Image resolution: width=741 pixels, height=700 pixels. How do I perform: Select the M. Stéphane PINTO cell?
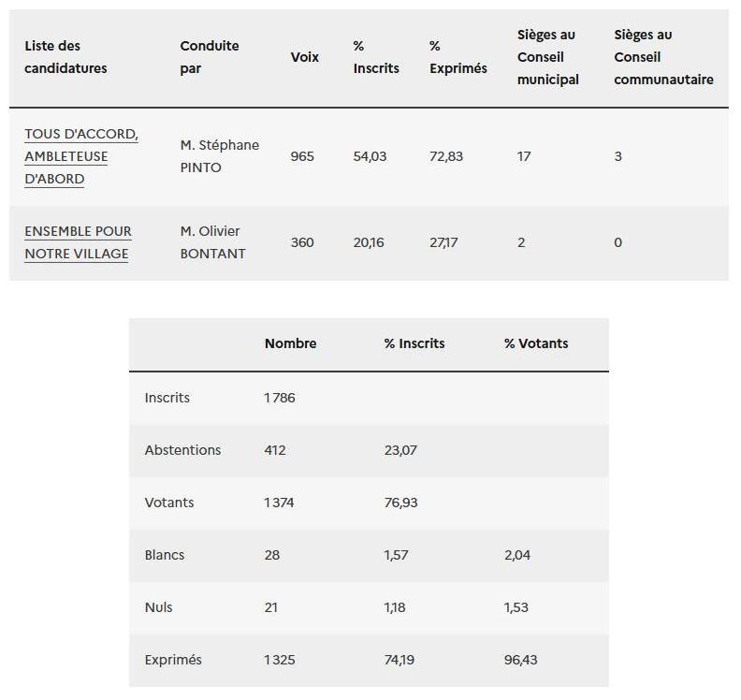[220, 156]
